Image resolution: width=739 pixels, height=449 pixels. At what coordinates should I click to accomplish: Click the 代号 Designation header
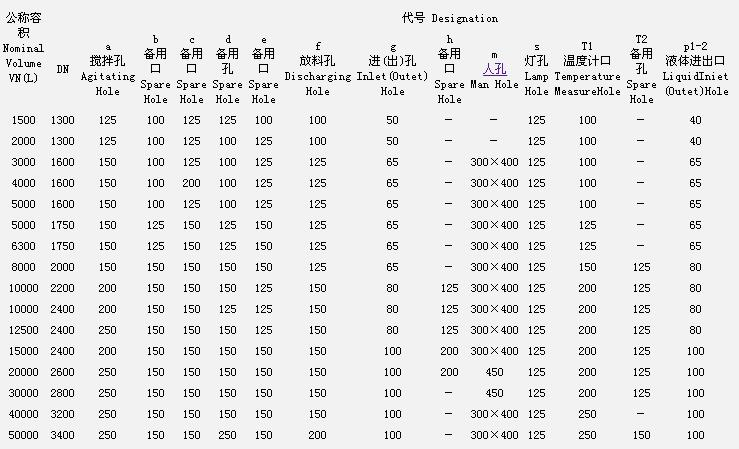click(449, 18)
